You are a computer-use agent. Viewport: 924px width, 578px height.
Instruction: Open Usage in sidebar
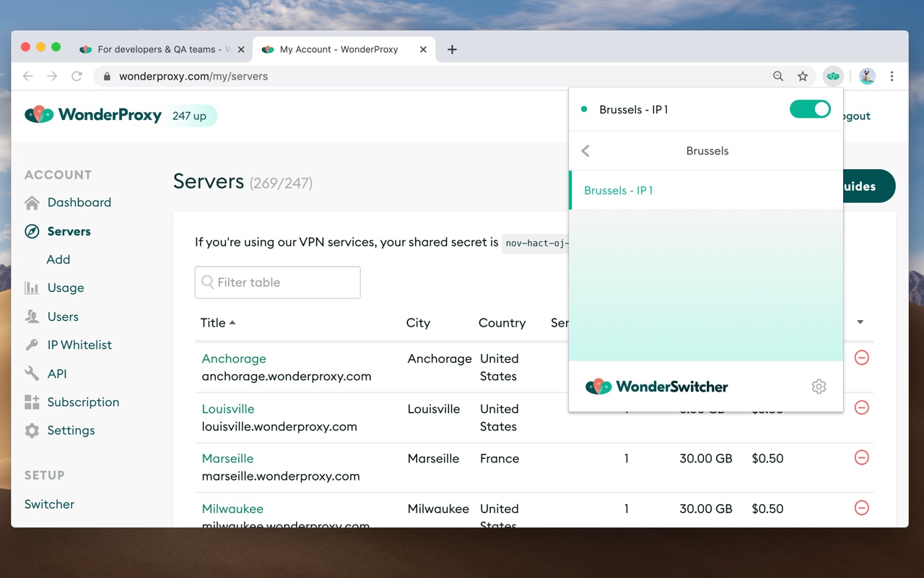pyautogui.click(x=66, y=288)
